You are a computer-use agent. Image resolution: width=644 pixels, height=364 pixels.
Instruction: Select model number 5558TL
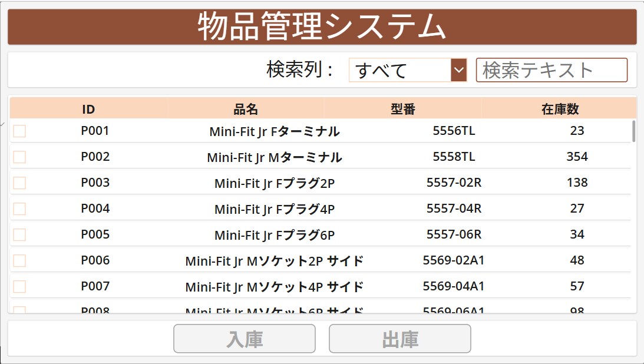pyautogui.click(x=454, y=156)
